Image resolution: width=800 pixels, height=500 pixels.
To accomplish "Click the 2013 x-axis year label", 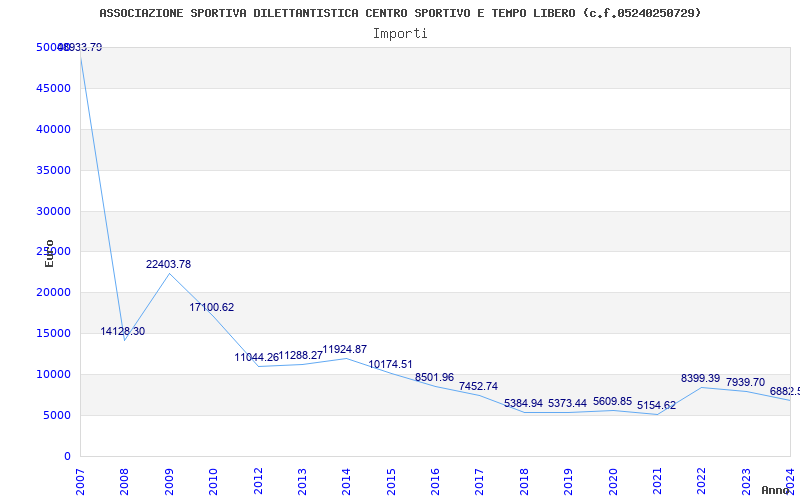I will [x=302, y=482].
